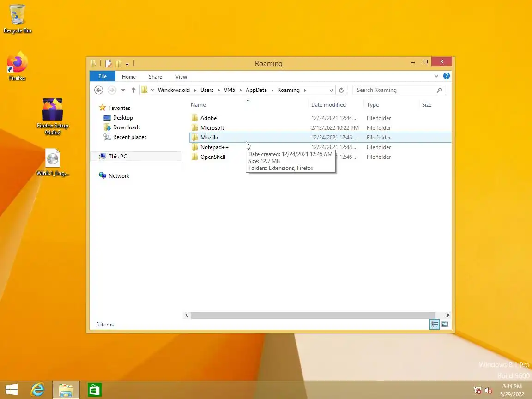Expand the ribbon with the chevron
The width and height of the screenshot is (532, 399).
[436, 76]
